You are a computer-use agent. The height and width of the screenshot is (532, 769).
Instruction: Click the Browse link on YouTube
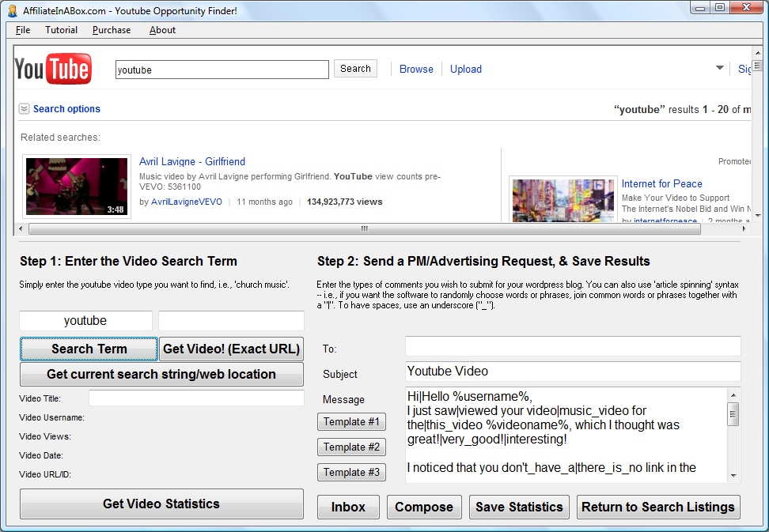point(416,69)
